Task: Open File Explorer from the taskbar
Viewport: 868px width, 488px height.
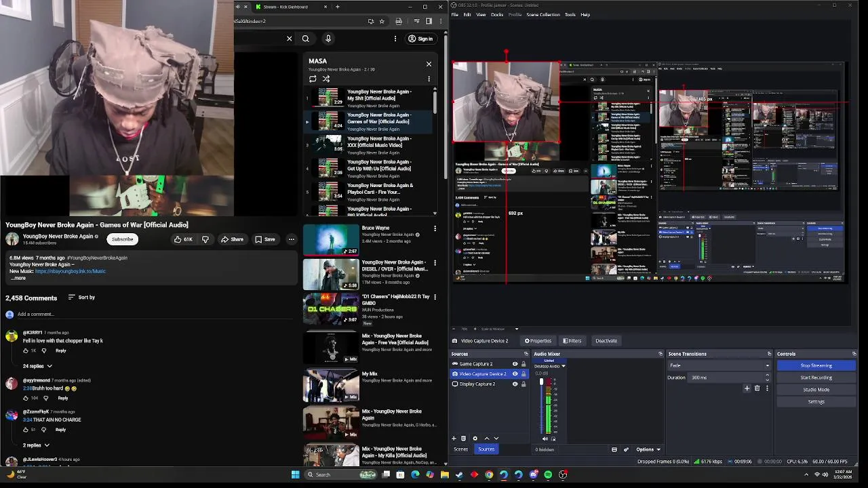Action: pos(444,474)
